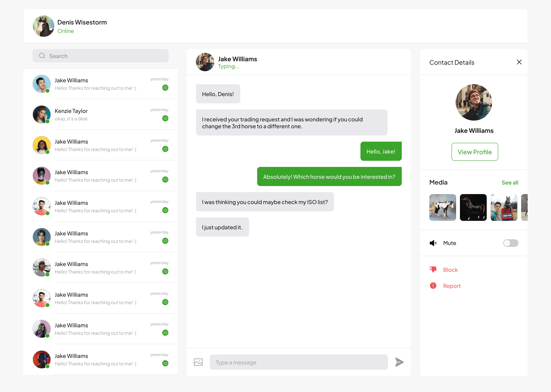Click the "I just updated it." message
This screenshot has height=392, width=551.
coord(223,227)
